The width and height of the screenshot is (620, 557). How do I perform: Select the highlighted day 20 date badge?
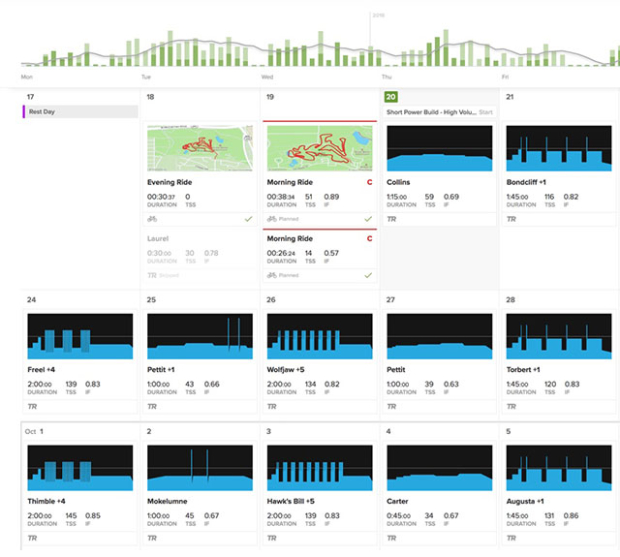coord(393,97)
